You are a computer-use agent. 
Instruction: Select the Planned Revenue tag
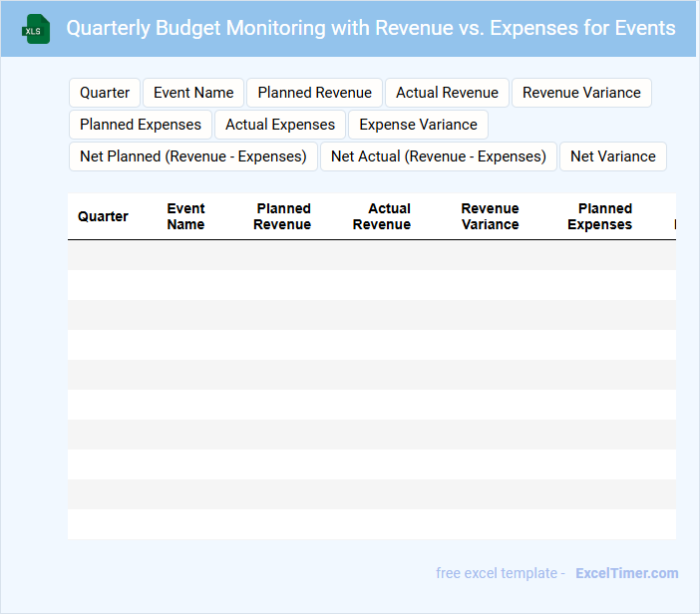tap(314, 93)
